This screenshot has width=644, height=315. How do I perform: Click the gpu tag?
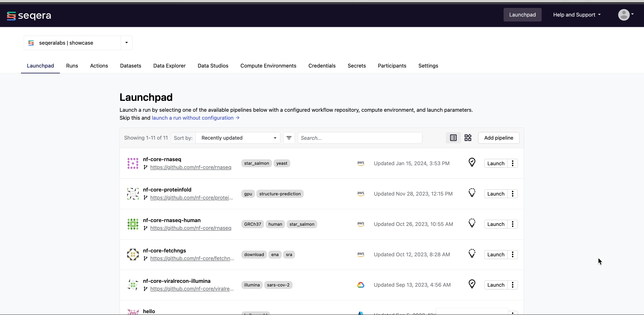coord(248,194)
